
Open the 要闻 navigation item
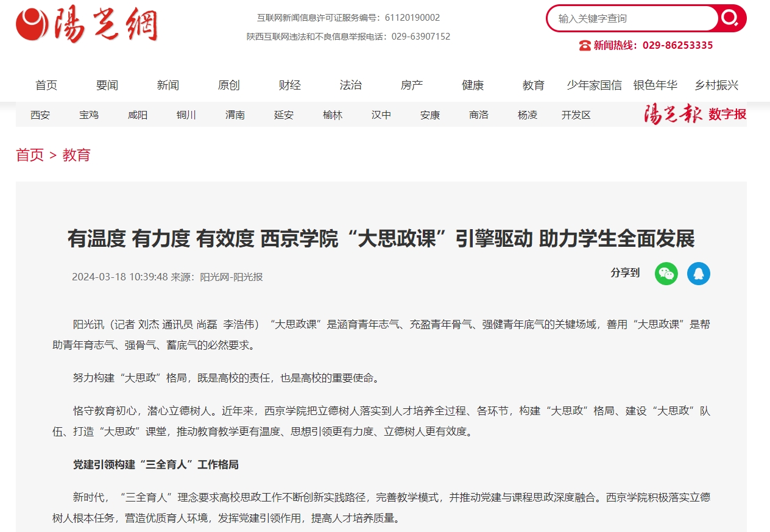(x=107, y=85)
